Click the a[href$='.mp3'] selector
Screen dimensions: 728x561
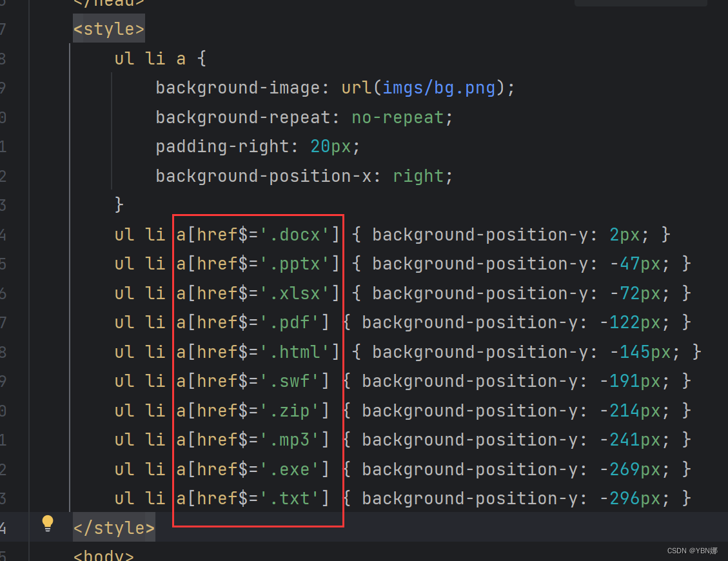coord(253,439)
